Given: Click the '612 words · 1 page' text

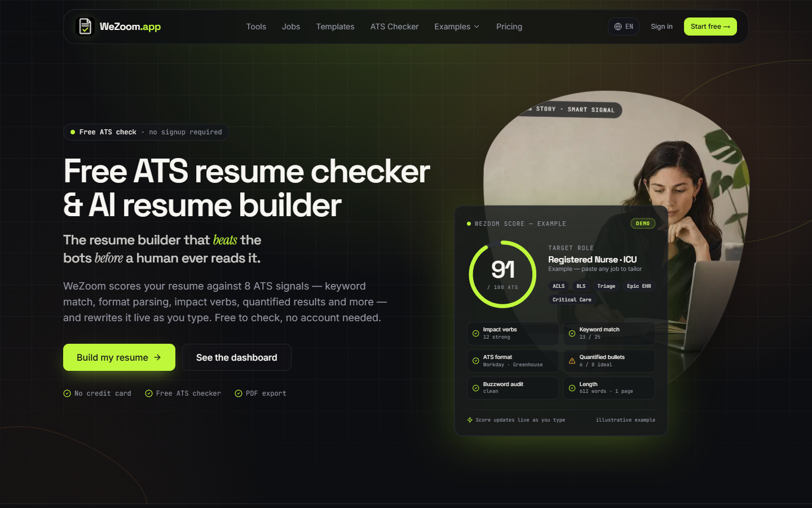Looking at the screenshot, I should pos(606,391).
